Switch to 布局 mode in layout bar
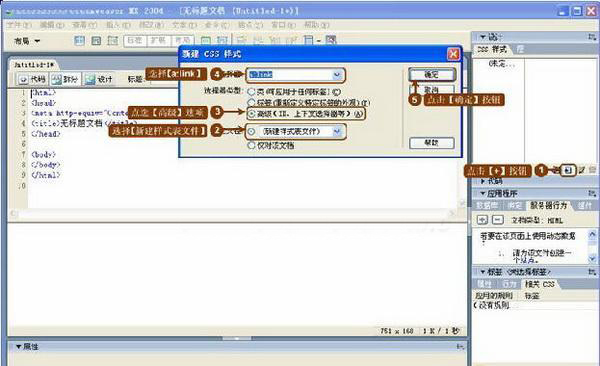Viewport: 600px width, 366px height. pyautogui.click(x=183, y=41)
